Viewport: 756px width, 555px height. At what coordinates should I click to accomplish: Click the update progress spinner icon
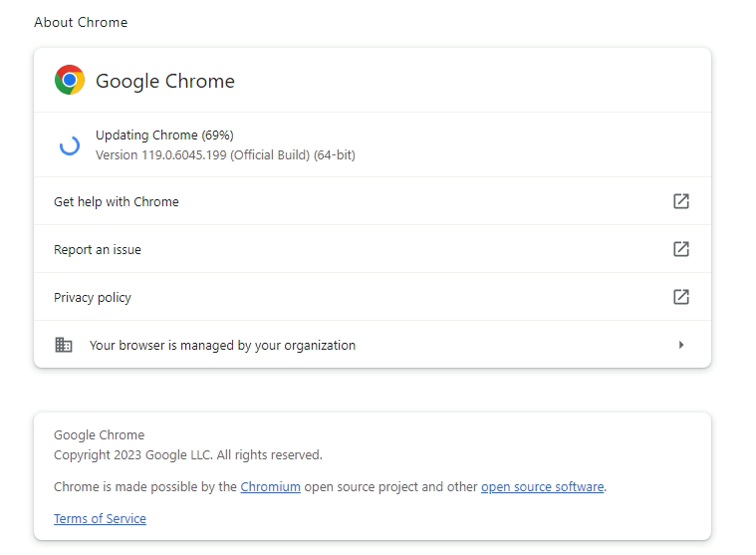(x=70, y=145)
